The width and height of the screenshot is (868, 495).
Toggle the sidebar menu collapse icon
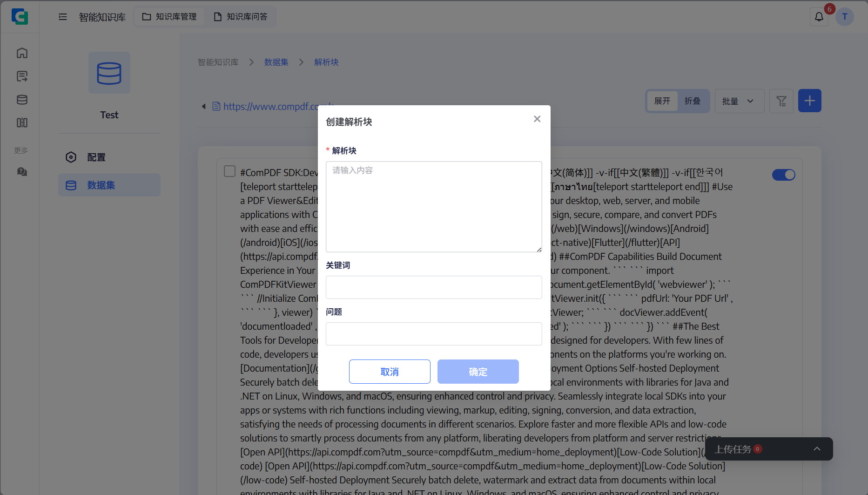pos(63,17)
